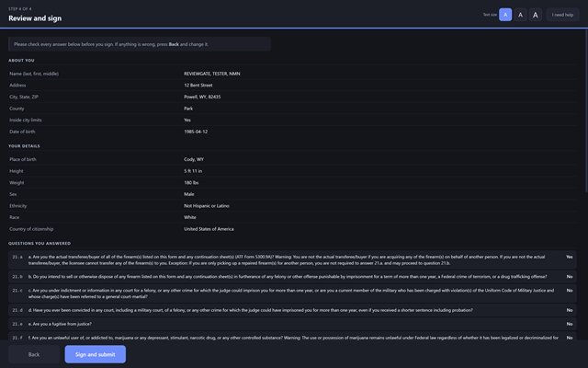Click the value United States of America
Viewport: 588px width, 368px height.
[209, 229]
